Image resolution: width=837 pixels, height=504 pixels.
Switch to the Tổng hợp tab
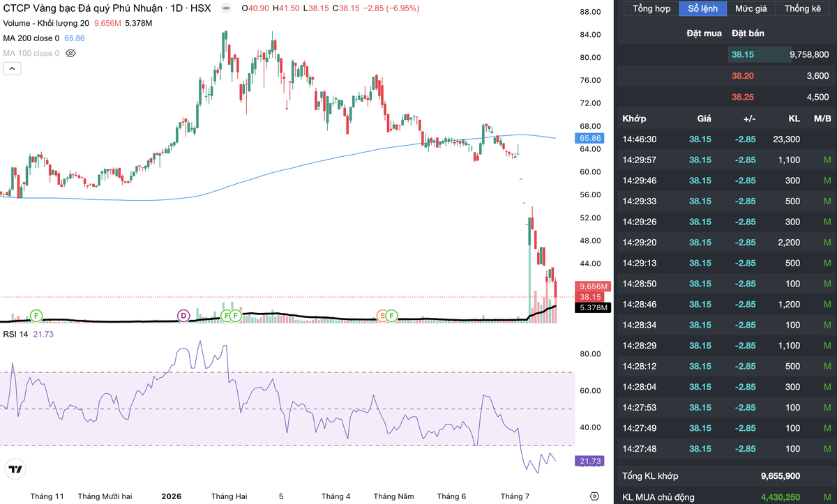point(651,8)
